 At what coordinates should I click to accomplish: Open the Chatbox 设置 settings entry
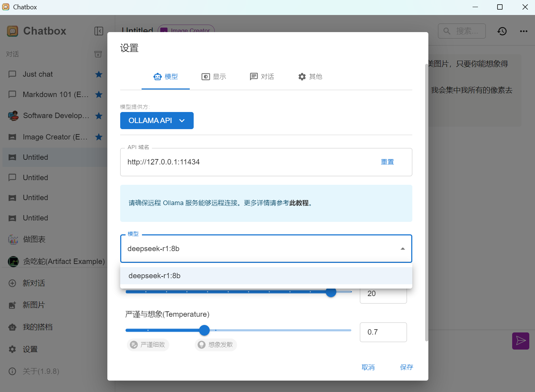tap(30, 349)
